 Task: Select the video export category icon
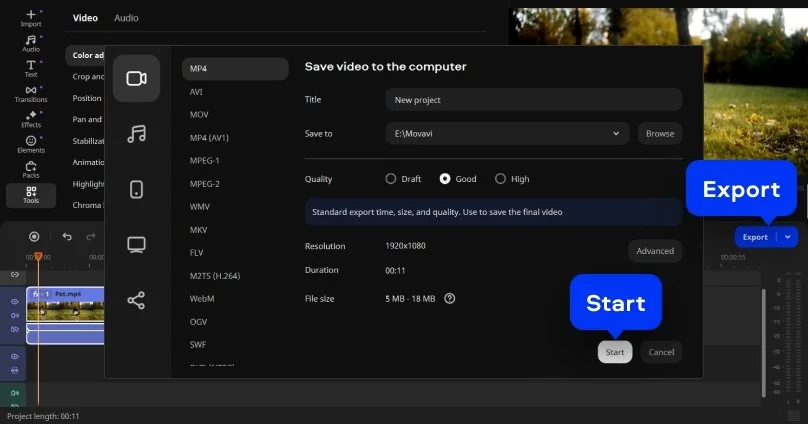[136, 79]
